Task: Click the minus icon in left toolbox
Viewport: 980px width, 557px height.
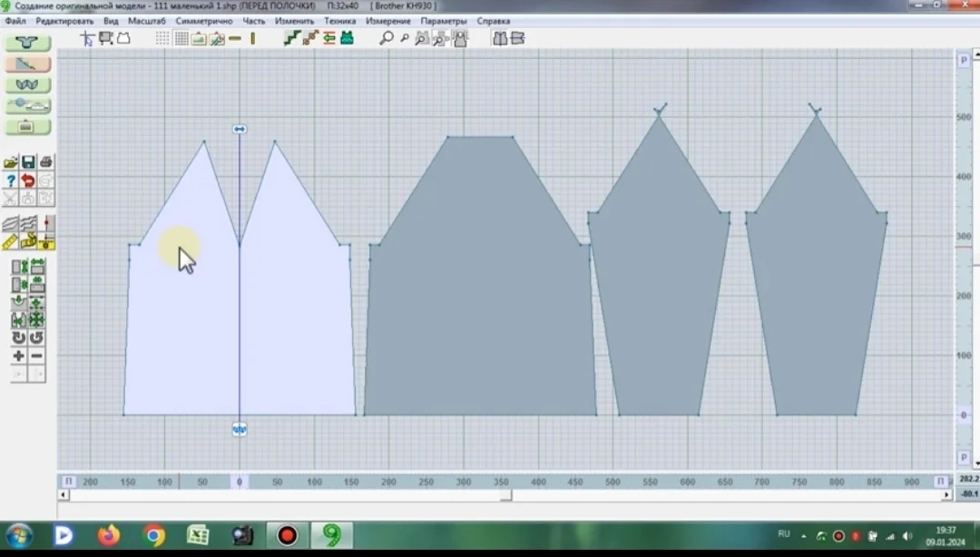Action: [37, 356]
